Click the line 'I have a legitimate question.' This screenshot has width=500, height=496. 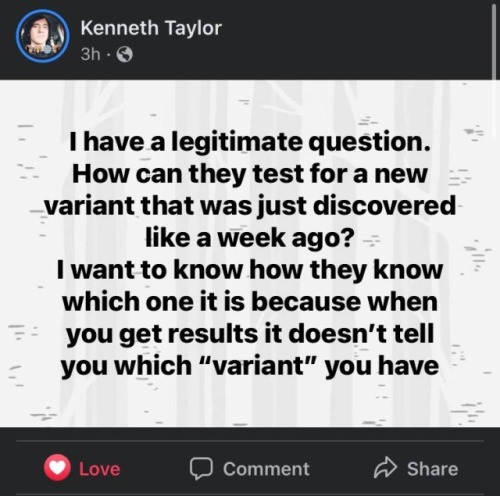[250, 144]
